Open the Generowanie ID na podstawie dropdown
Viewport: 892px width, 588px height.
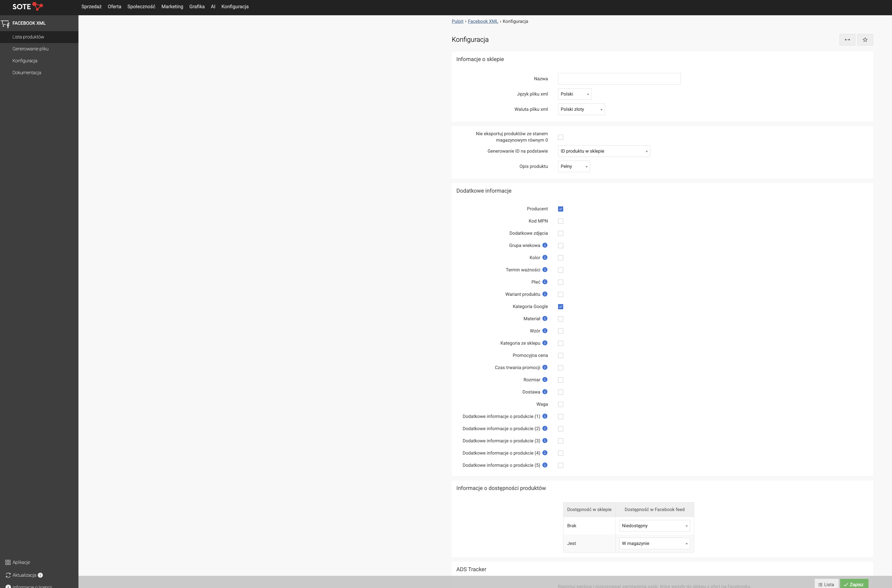click(603, 151)
